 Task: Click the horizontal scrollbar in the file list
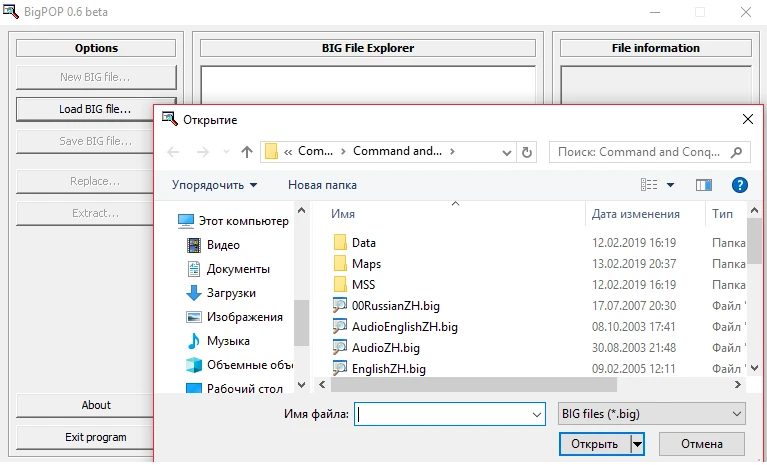click(474, 385)
